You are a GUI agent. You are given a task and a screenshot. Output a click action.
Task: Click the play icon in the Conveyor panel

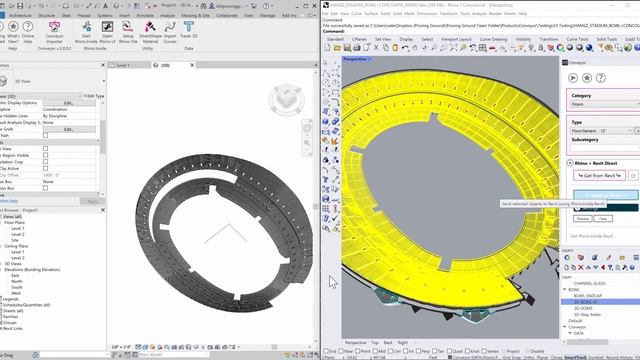[x=573, y=78]
